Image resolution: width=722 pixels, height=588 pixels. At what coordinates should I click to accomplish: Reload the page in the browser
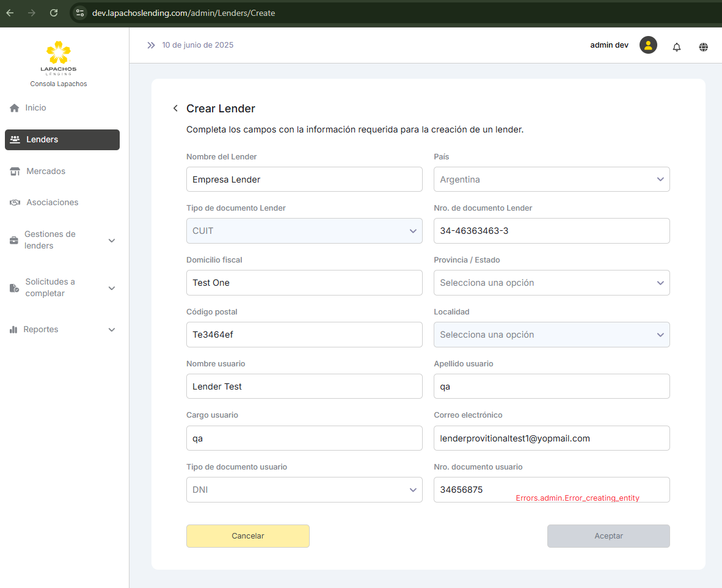coord(54,13)
